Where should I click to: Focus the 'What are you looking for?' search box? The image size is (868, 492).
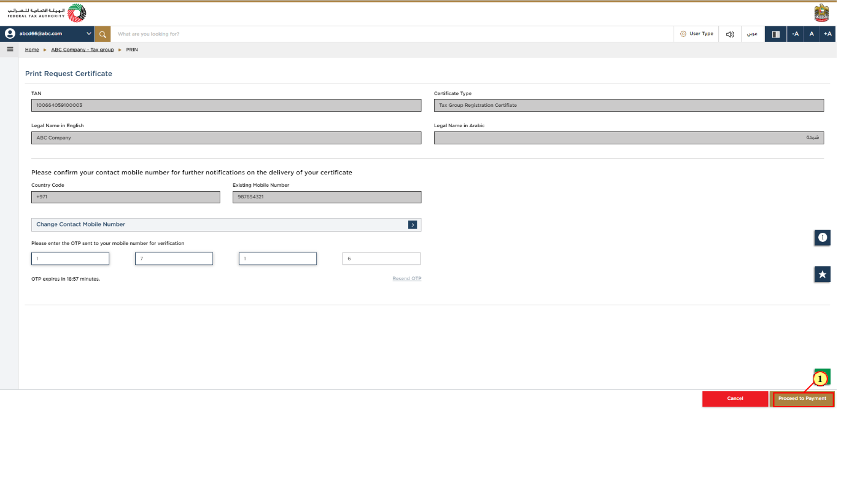[x=392, y=34]
